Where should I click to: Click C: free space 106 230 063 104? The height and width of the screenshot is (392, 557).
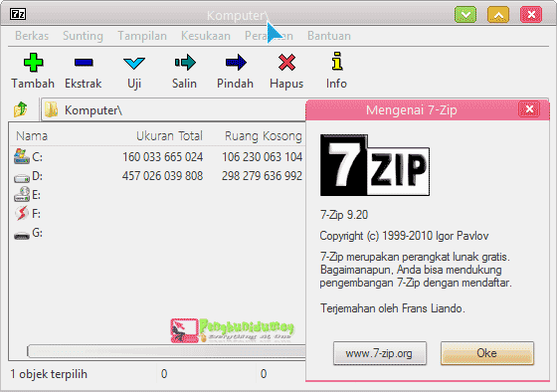[263, 157]
